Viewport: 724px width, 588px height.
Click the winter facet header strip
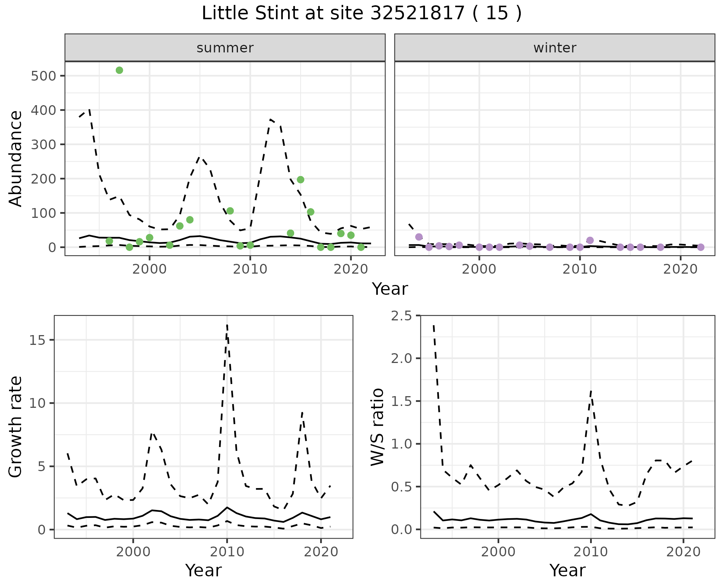[x=554, y=48]
